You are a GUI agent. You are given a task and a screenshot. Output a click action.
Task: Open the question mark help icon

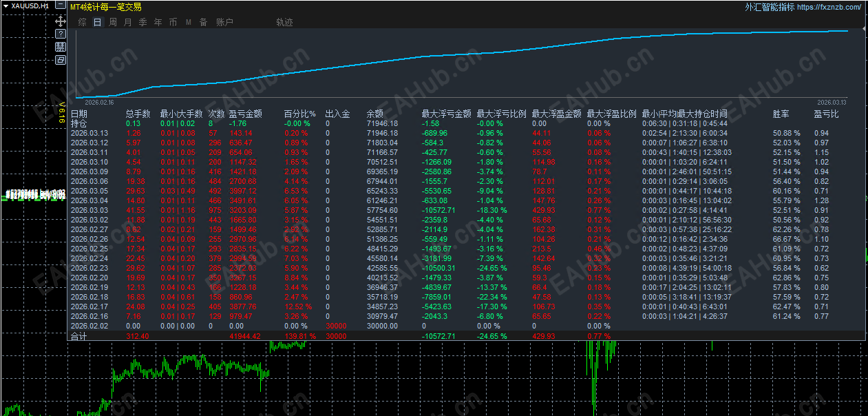[61, 34]
